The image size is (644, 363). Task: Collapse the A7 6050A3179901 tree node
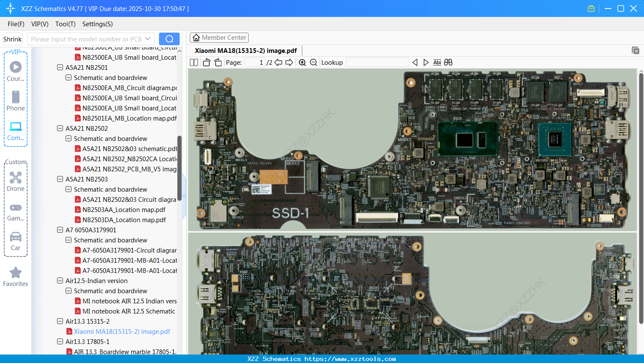(x=60, y=230)
